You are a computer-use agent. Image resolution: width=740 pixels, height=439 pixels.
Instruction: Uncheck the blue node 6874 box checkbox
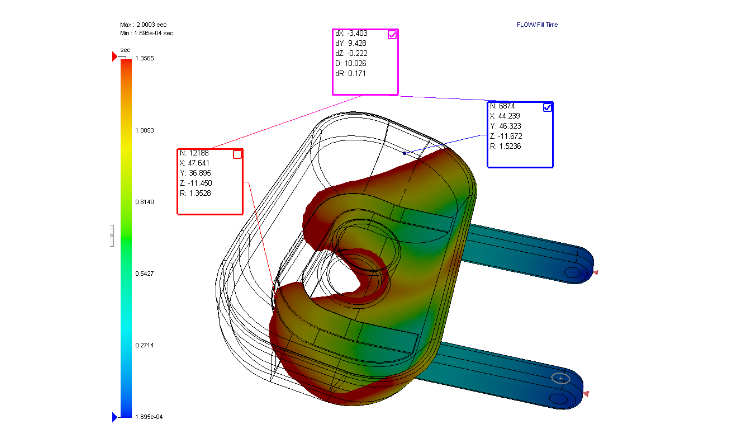coord(547,108)
